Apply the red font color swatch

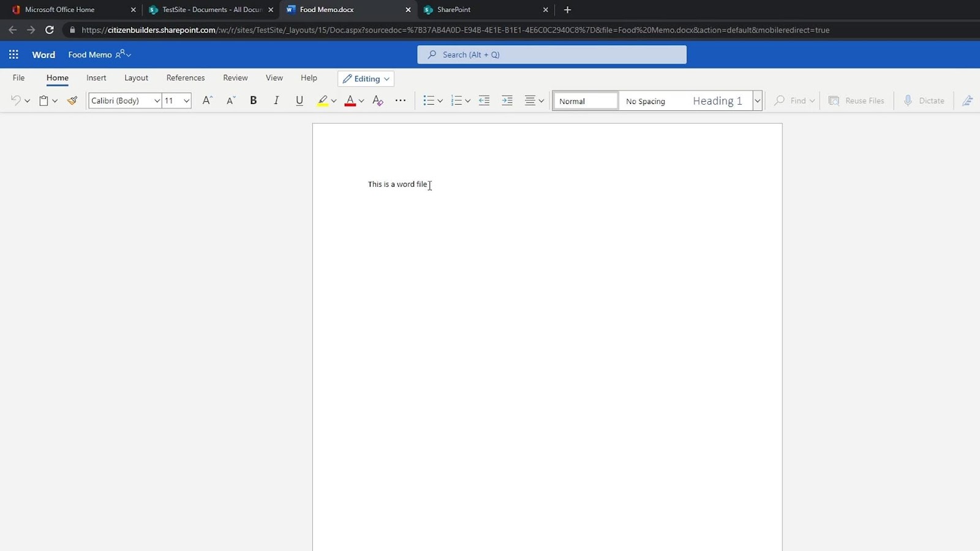(350, 100)
